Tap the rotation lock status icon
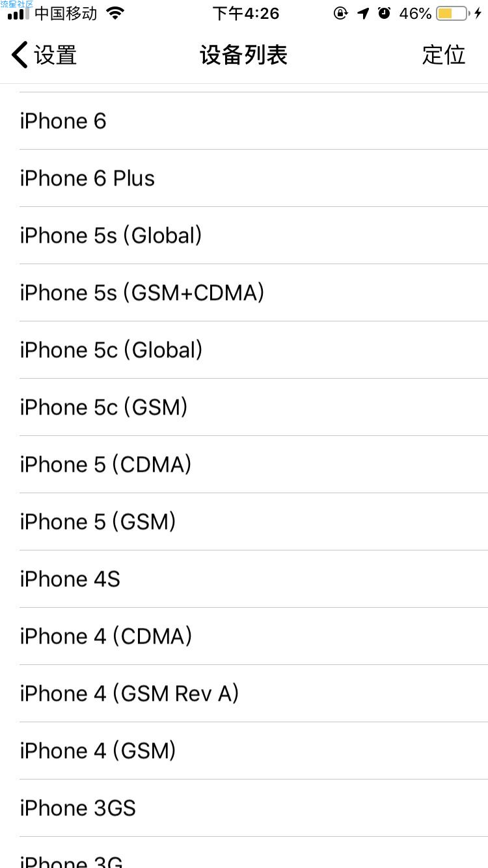488x868 pixels. coord(340,13)
